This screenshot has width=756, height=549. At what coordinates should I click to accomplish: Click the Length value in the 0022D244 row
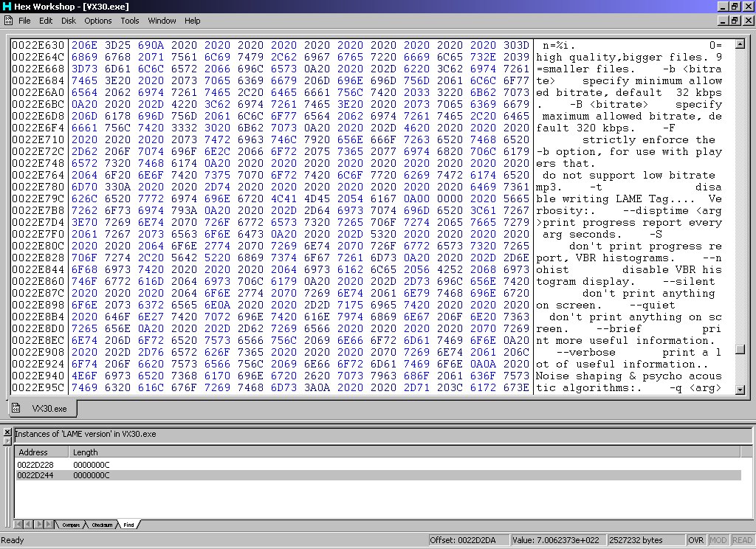click(x=91, y=475)
